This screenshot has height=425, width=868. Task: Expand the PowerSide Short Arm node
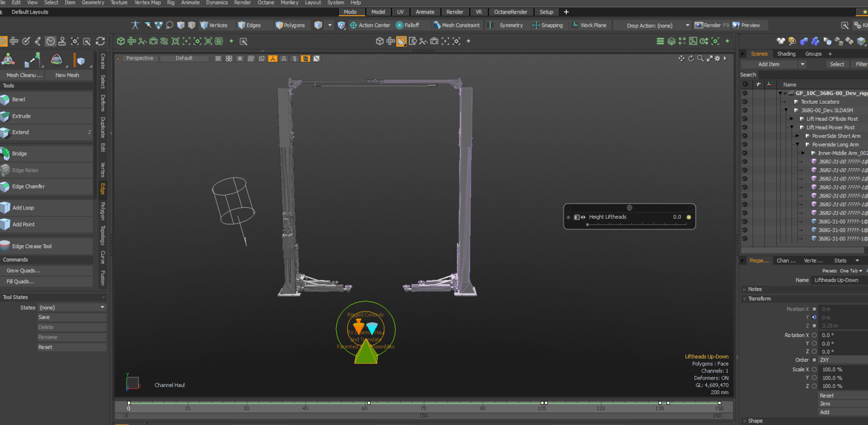click(797, 136)
